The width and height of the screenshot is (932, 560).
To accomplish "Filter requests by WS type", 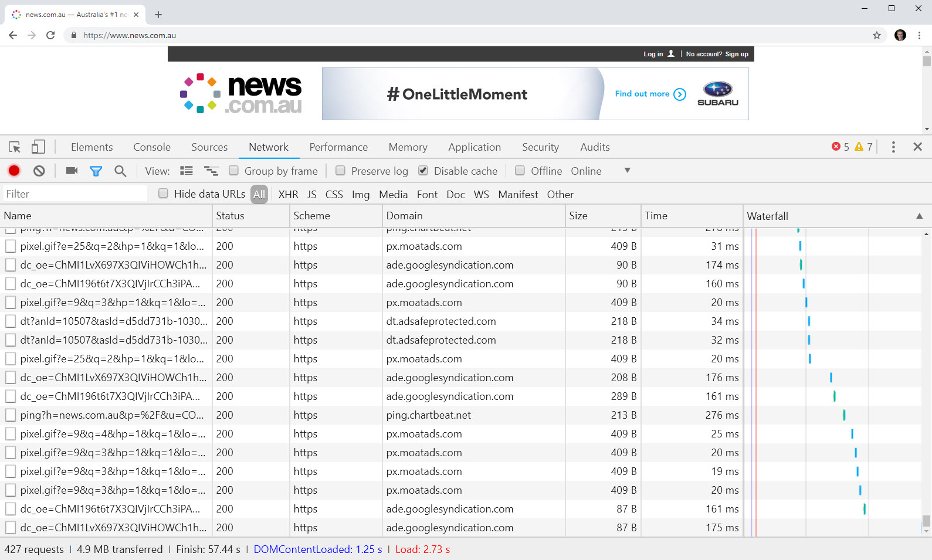I will (481, 195).
